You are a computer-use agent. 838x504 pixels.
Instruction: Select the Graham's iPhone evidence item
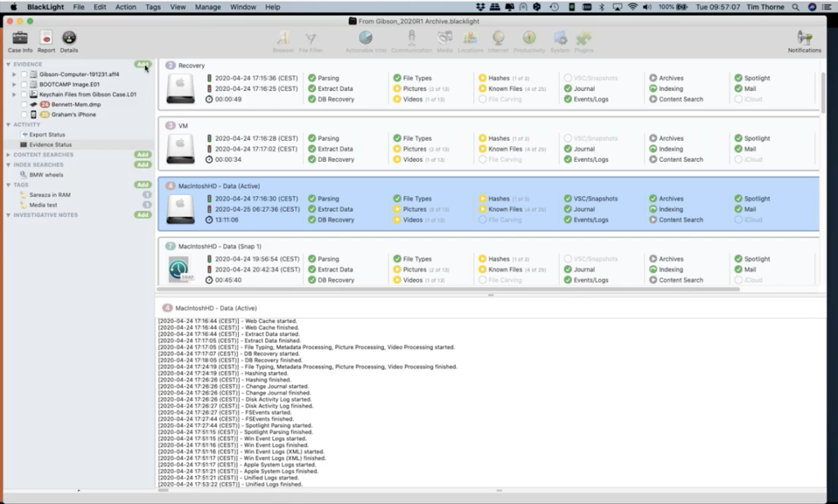pyautogui.click(x=74, y=115)
